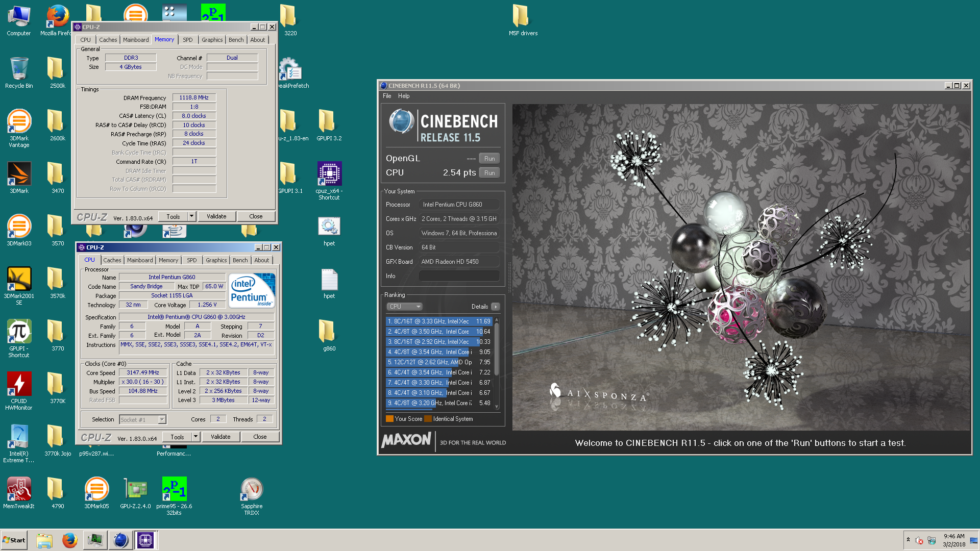Viewport: 980px width, 551px height.
Task: Switch to Caches tab in upper CPU-Z
Action: [108, 40]
